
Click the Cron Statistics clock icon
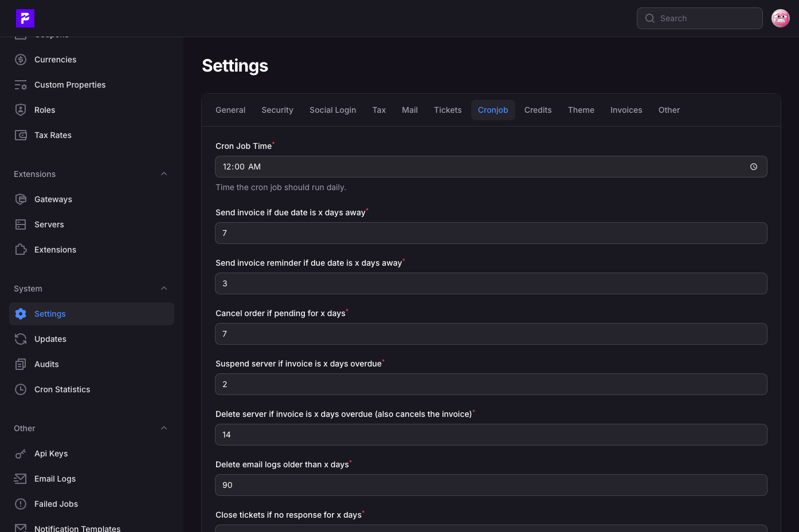pos(21,389)
